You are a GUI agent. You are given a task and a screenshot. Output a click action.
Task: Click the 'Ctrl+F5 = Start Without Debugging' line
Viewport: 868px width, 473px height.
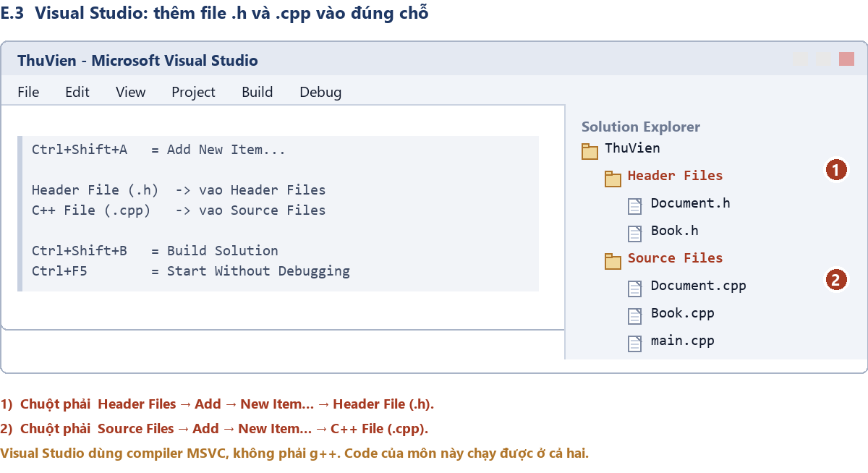(x=191, y=271)
